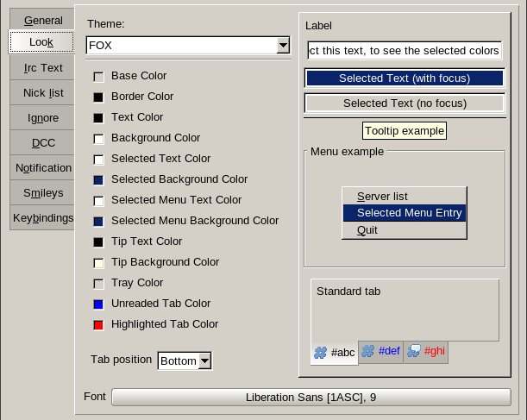Click the Label preview text
527x420 pixels.
(x=318, y=26)
